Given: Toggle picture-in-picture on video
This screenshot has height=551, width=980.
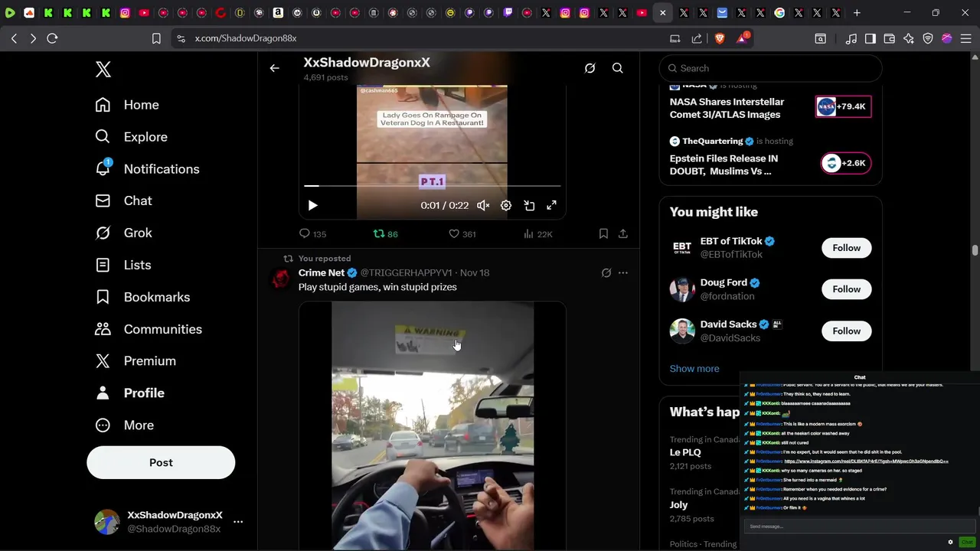Looking at the screenshot, I should [529, 205].
